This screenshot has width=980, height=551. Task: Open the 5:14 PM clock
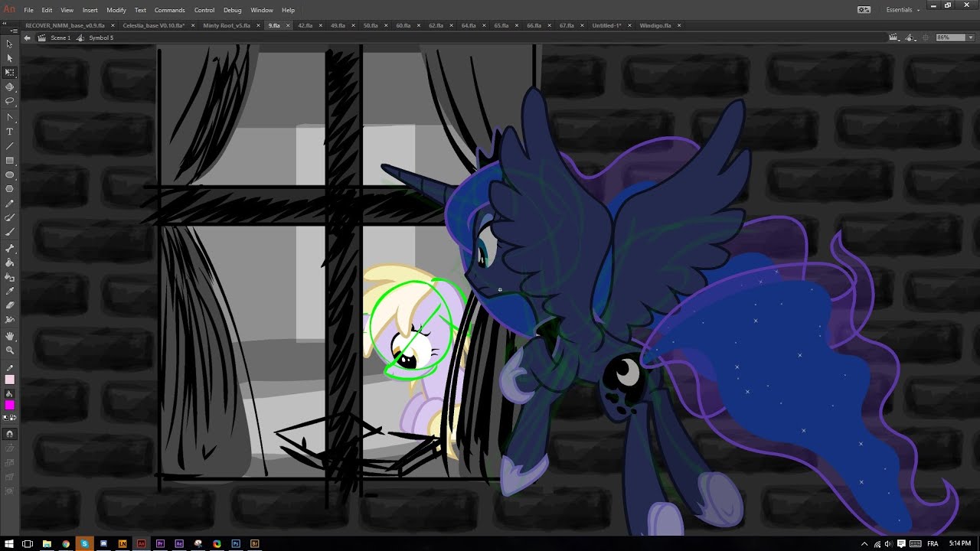click(x=959, y=543)
